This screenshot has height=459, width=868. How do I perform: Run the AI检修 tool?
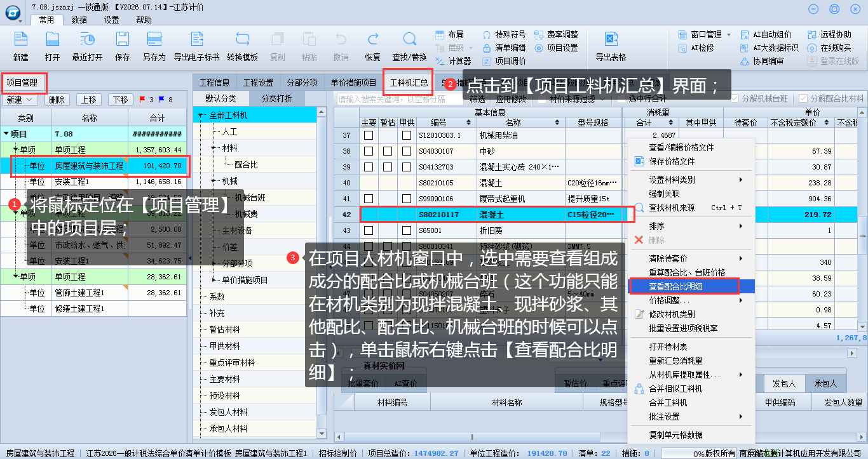point(683,48)
